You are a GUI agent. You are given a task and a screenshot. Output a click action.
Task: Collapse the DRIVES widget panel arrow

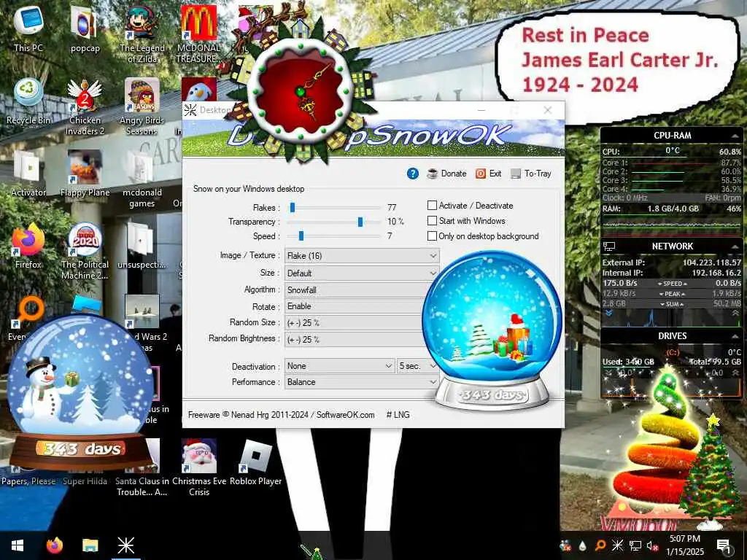pyautogui.click(x=734, y=336)
